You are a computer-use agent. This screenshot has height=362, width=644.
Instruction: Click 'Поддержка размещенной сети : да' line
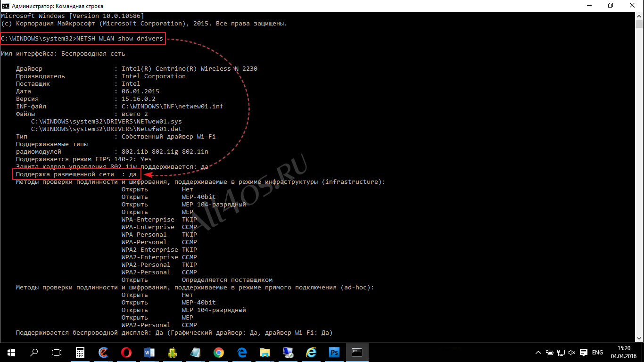point(76,174)
